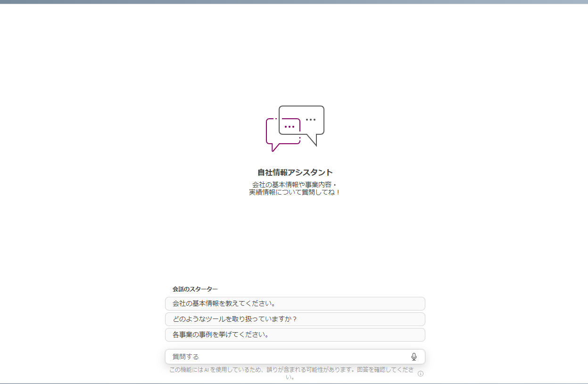
Task: Choose starter "どのようなツールを取り扱っていますか？"
Action: (295, 319)
